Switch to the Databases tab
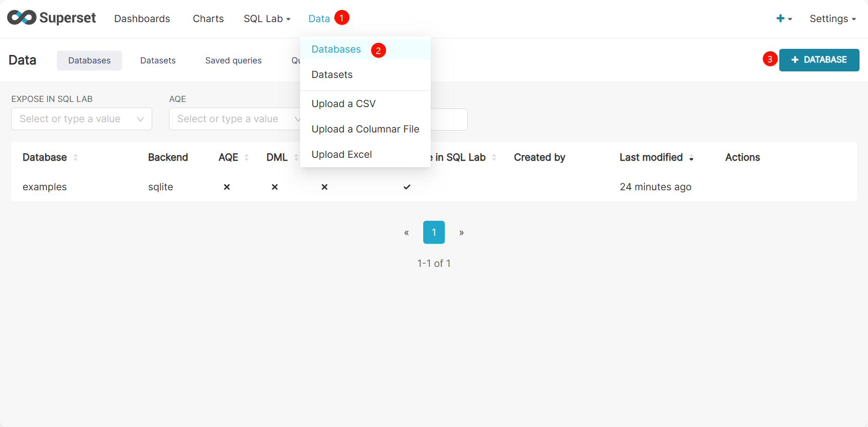 tap(89, 61)
